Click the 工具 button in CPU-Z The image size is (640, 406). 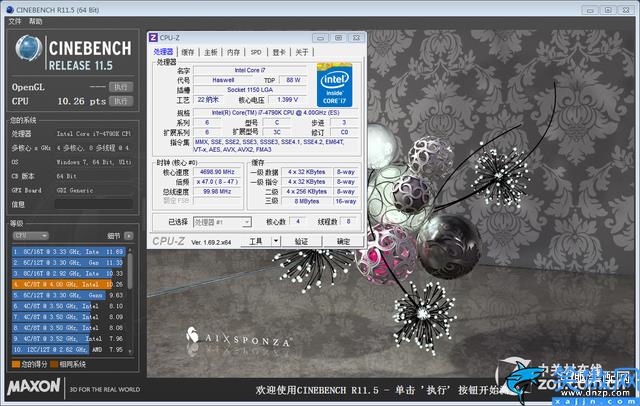point(256,241)
